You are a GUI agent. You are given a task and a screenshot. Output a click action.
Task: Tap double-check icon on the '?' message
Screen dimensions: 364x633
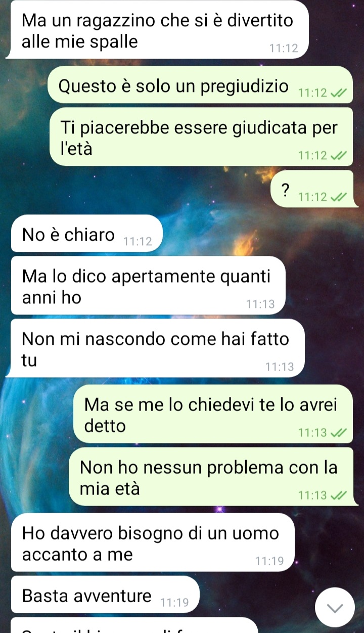(x=337, y=197)
